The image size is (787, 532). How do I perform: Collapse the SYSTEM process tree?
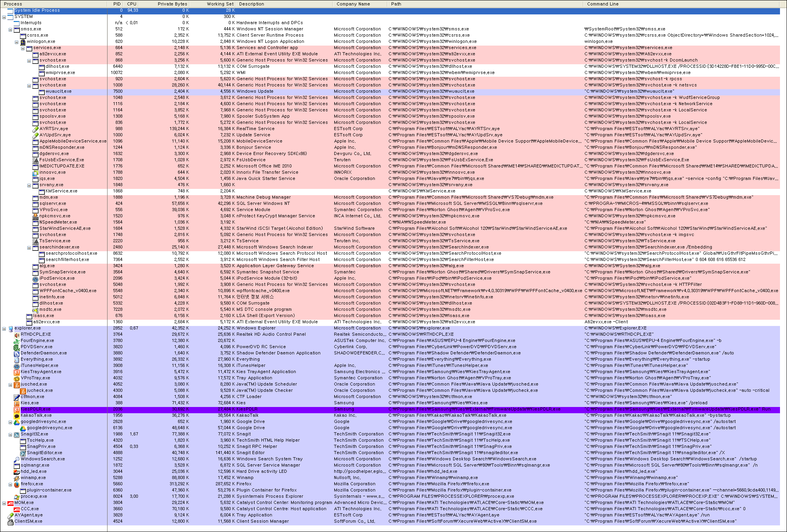tap(4, 17)
